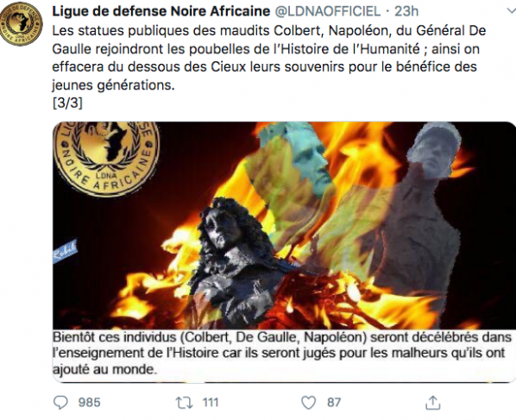Open the @LDNAOFFICIEL handle link
516x420 pixels.
tap(327, 11)
